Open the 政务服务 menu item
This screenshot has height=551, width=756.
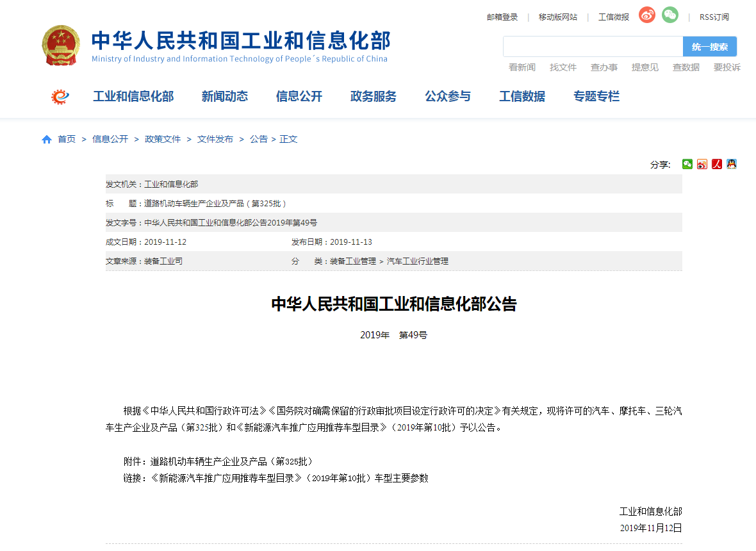point(373,96)
